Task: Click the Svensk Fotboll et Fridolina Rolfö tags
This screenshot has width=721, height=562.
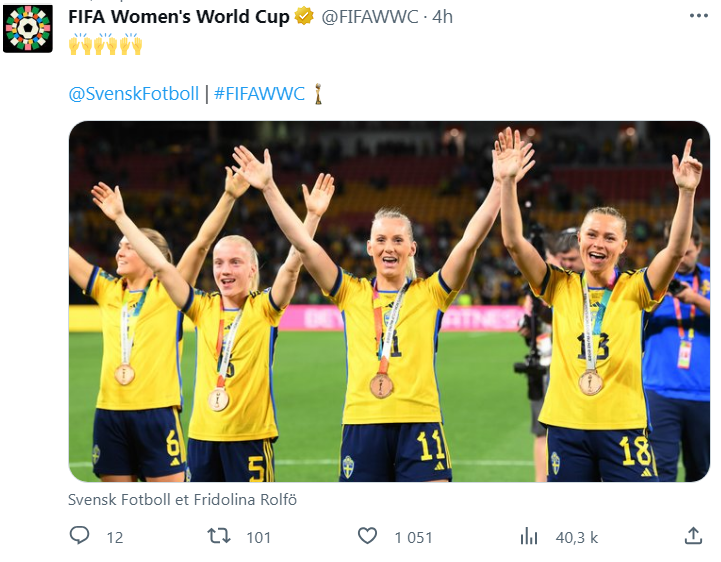Action: point(185,499)
